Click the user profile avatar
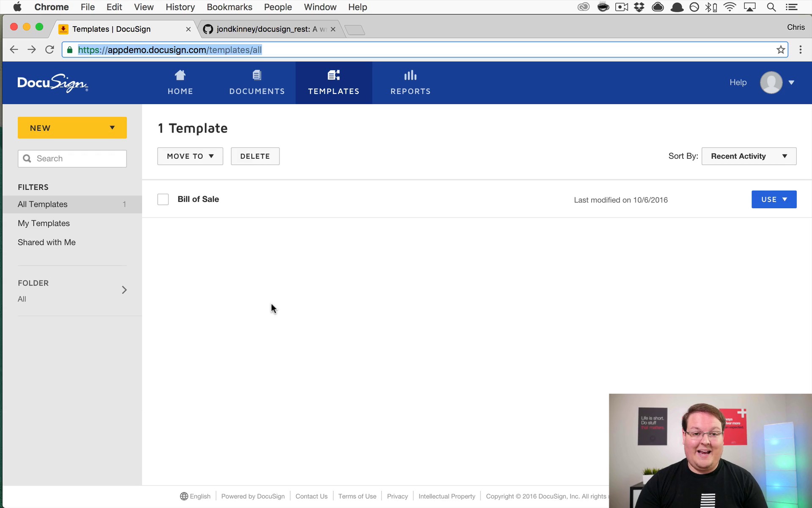The height and width of the screenshot is (508, 812). [771, 83]
